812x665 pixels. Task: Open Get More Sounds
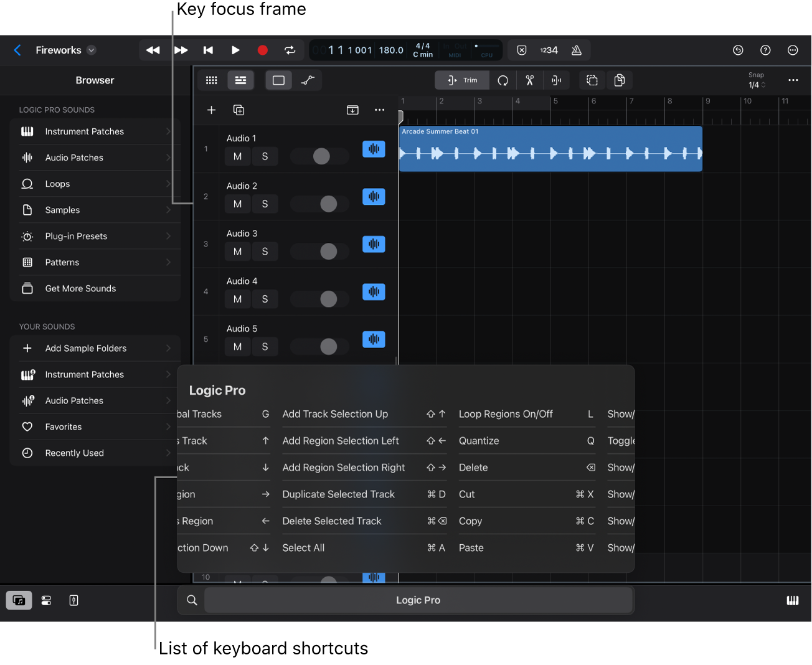pos(95,288)
